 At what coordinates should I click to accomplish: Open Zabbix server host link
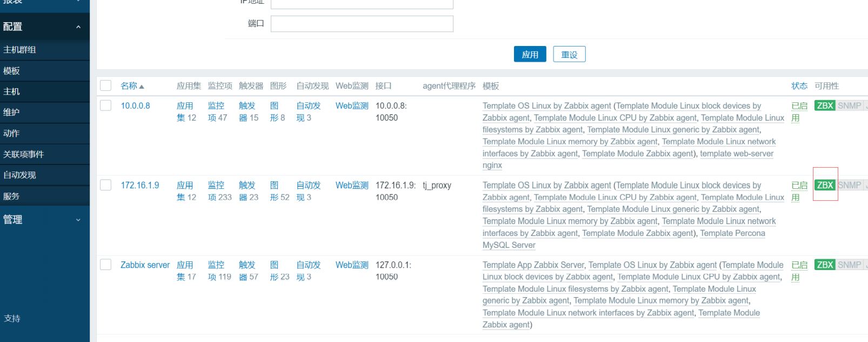click(145, 265)
